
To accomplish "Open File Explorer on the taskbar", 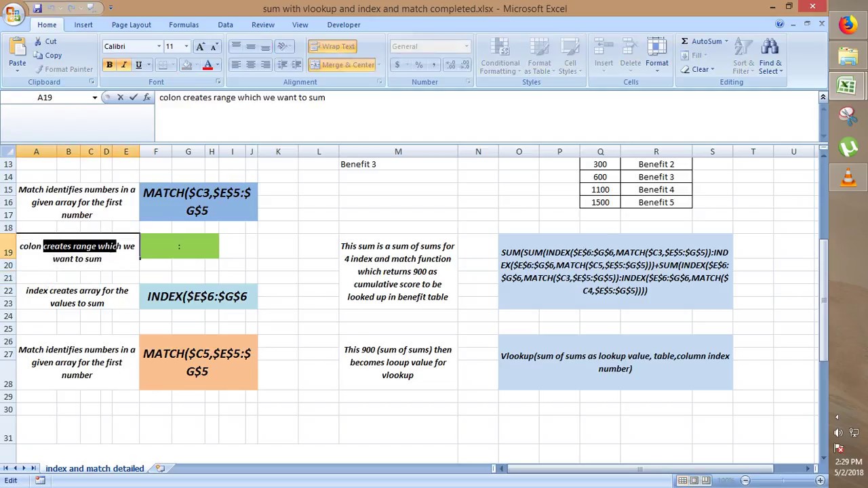I will click(848, 56).
